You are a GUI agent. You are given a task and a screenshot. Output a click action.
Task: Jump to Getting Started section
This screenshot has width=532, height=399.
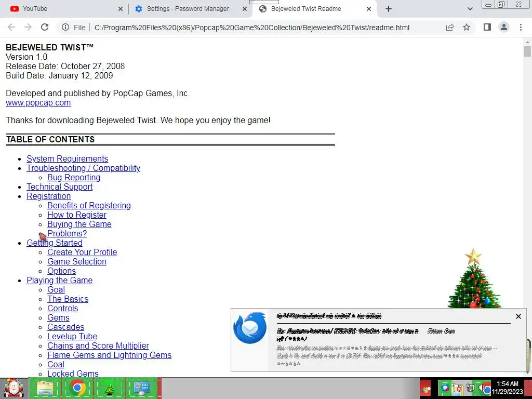[x=54, y=243]
